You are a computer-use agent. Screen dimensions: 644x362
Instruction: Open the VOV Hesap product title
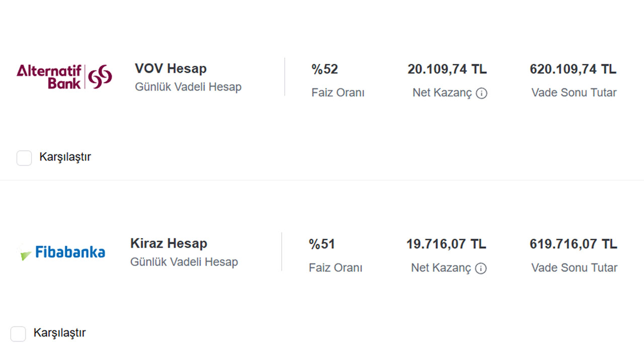click(x=171, y=68)
